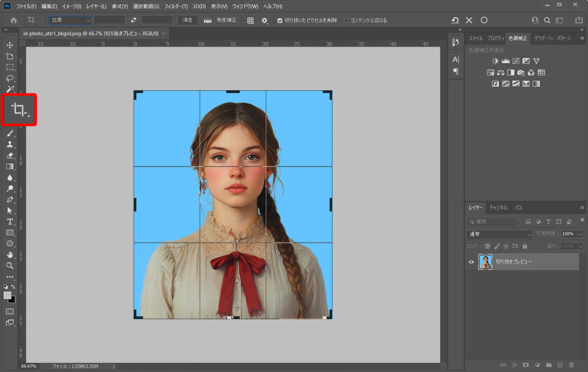Screen dimensions: 588x372
Task: Open the crop settings gear menu
Action: [x=265, y=20]
